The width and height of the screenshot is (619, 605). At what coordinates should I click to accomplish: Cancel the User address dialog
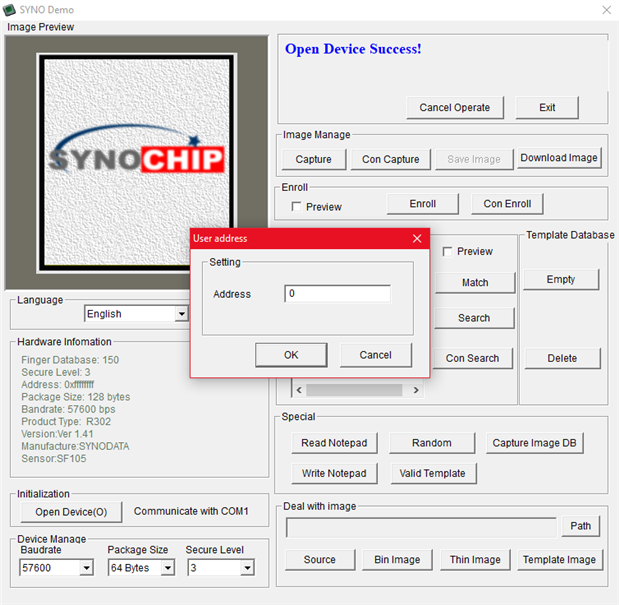click(x=375, y=355)
